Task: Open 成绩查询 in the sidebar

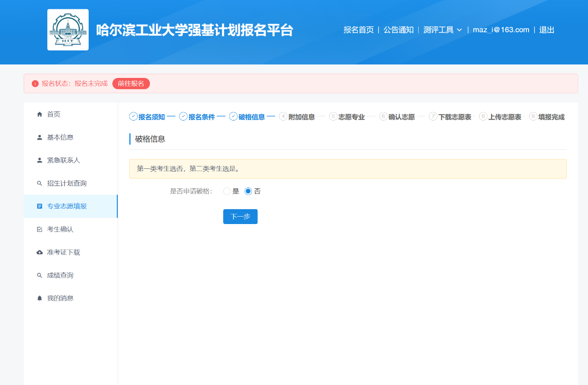Action: (60, 276)
